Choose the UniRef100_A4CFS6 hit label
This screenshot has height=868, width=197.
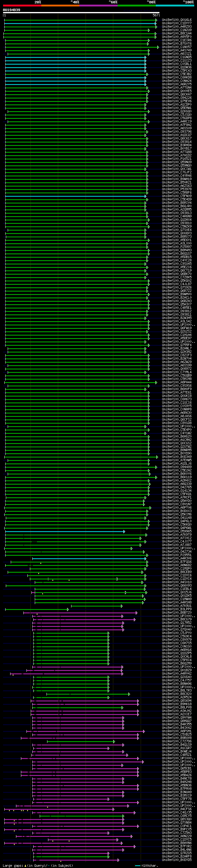(176, 809)
